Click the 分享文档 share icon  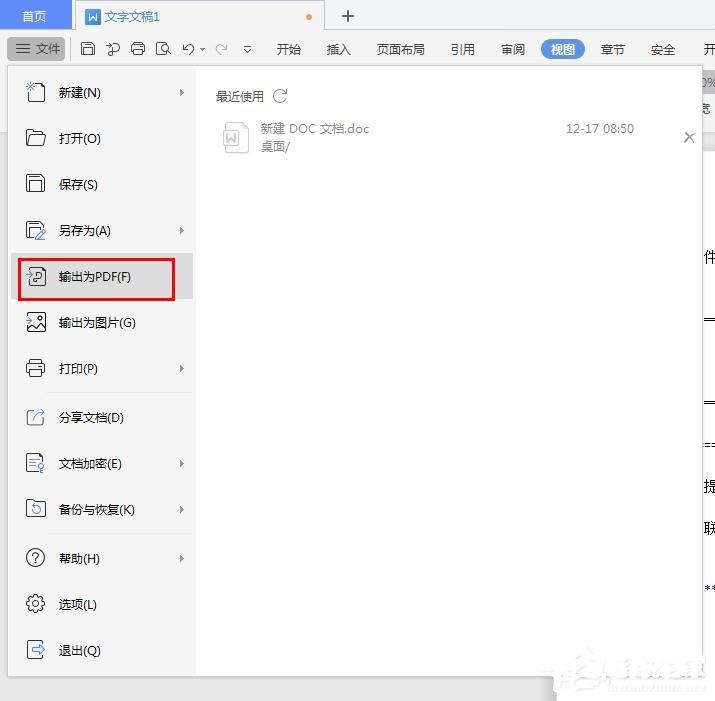pos(36,417)
